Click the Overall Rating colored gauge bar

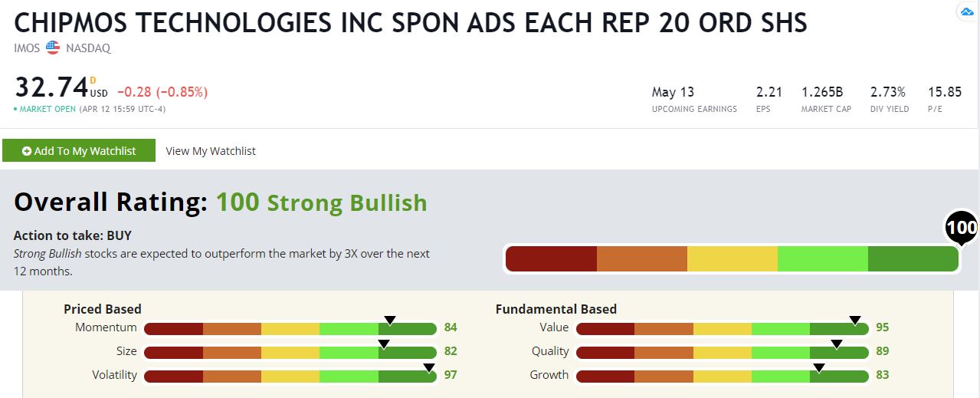click(732, 259)
